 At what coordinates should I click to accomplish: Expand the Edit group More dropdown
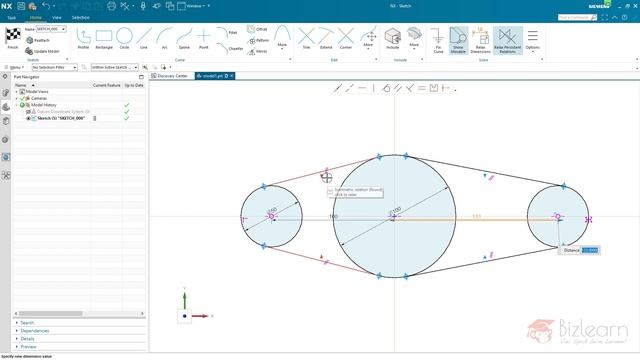click(x=368, y=38)
